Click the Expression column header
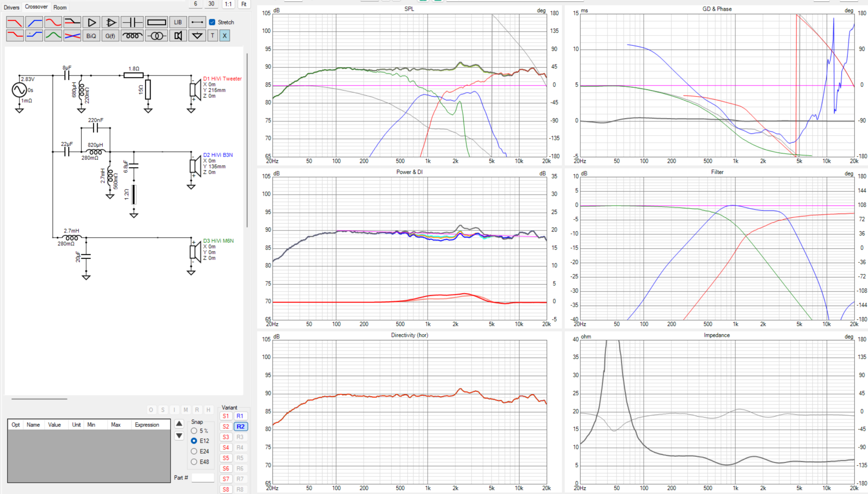 pos(147,425)
